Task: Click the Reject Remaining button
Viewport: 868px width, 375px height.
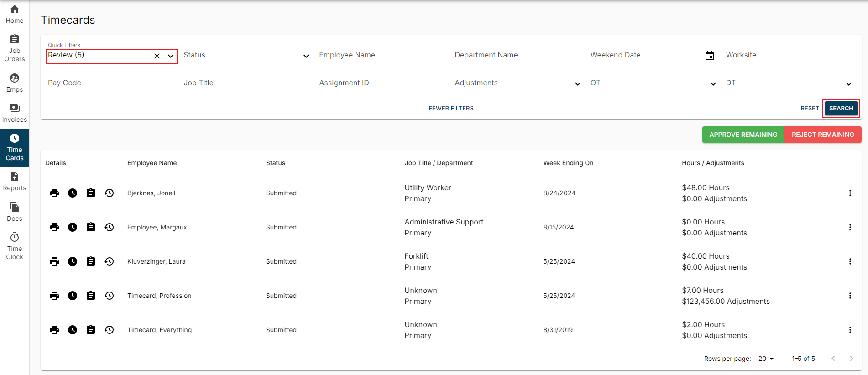Action: point(823,135)
